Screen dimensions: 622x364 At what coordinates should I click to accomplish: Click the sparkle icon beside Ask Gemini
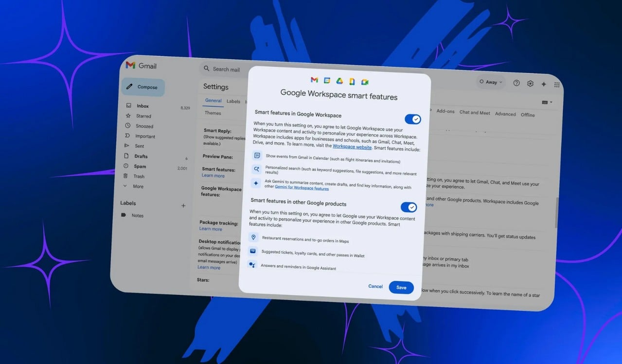coord(255,183)
